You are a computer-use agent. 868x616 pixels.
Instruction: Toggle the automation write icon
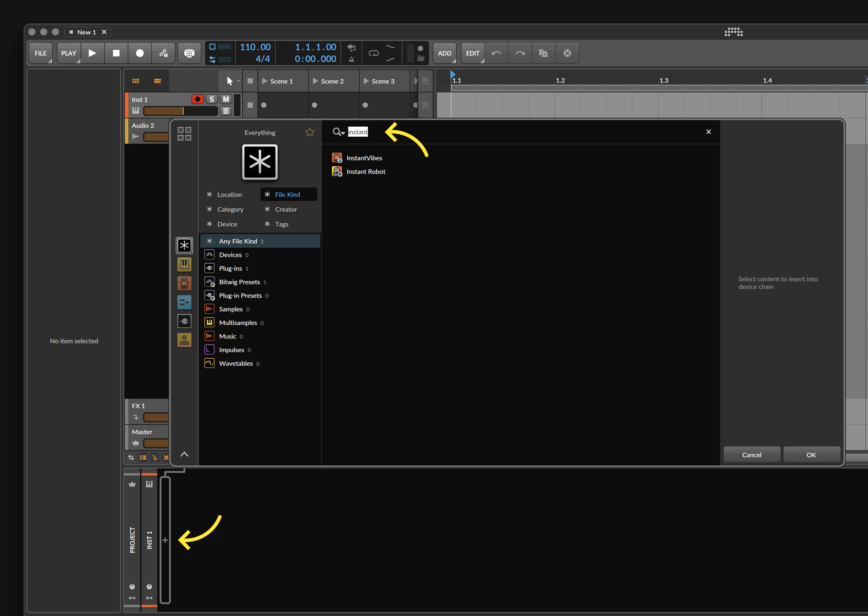pos(163,53)
